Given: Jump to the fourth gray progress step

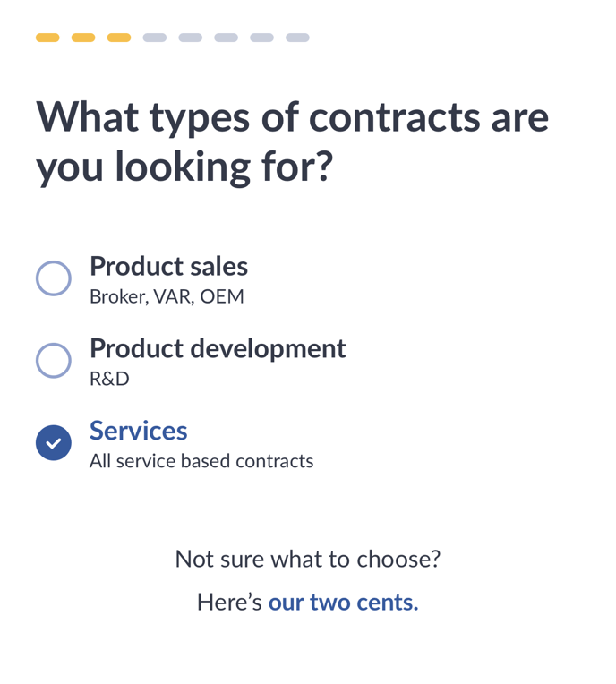Looking at the screenshot, I should (155, 38).
